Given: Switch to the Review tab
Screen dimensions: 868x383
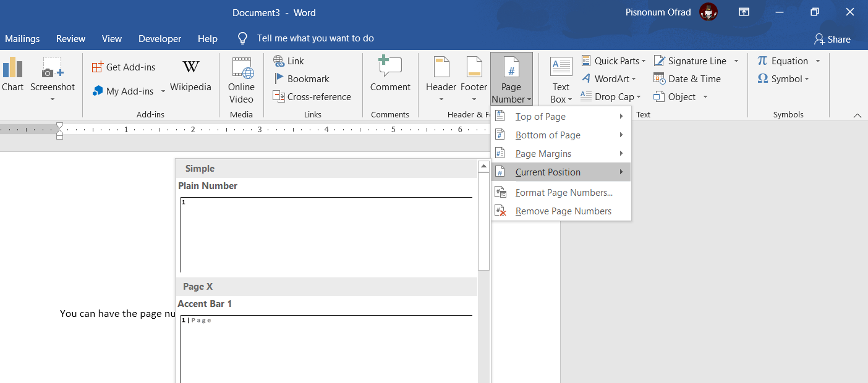Looking at the screenshot, I should [x=70, y=38].
